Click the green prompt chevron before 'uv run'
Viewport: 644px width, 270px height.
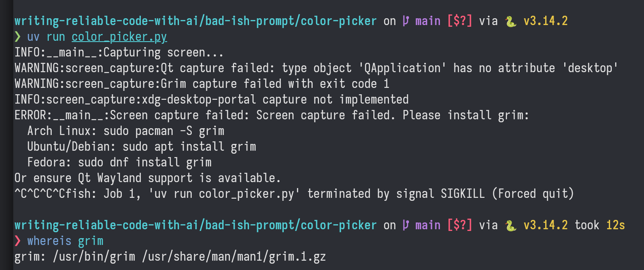click(17, 37)
